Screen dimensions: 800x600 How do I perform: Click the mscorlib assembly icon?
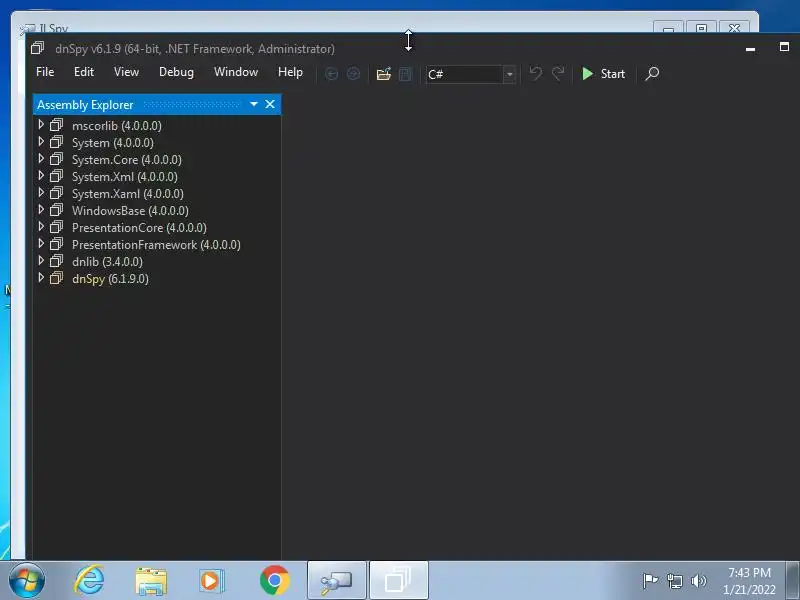[x=56, y=125]
